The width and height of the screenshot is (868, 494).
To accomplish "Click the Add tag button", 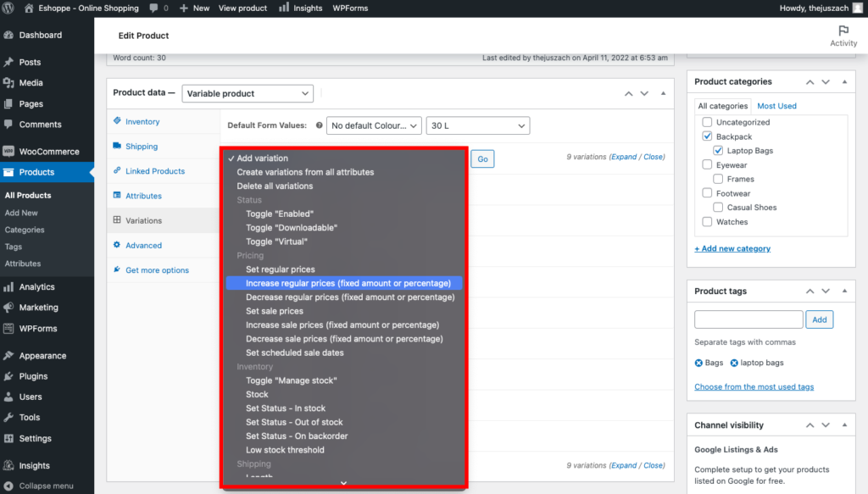I will coord(820,319).
